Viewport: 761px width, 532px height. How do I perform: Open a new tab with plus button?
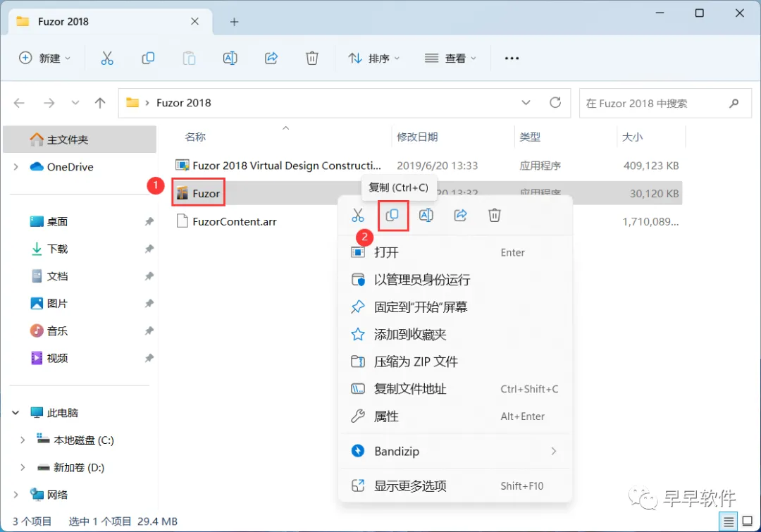click(x=234, y=22)
